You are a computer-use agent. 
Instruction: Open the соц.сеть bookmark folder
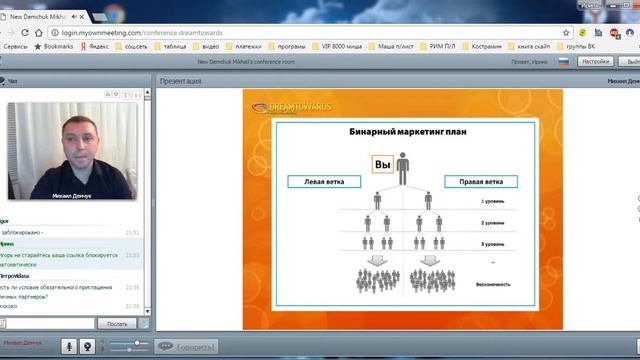[x=131, y=47]
